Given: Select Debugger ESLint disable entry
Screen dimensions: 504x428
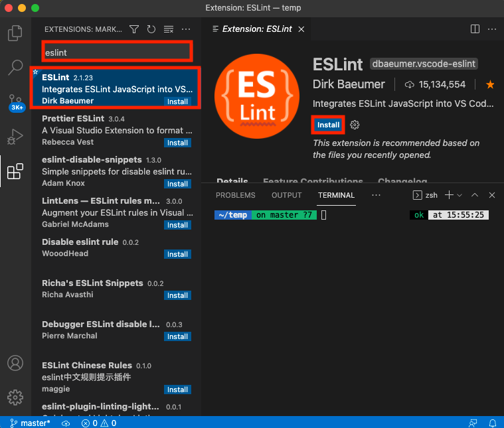Looking at the screenshot, I should point(116,336).
